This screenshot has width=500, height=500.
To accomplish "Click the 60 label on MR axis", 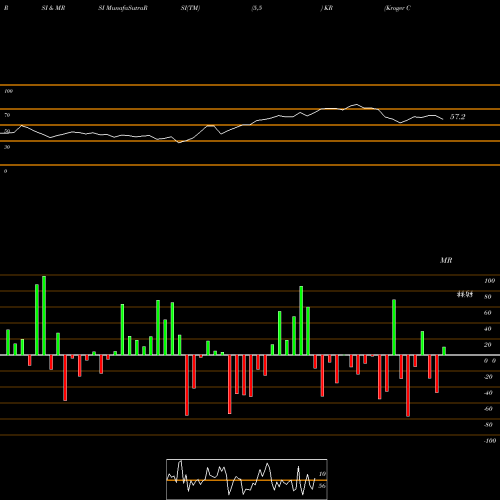I will point(487,313).
